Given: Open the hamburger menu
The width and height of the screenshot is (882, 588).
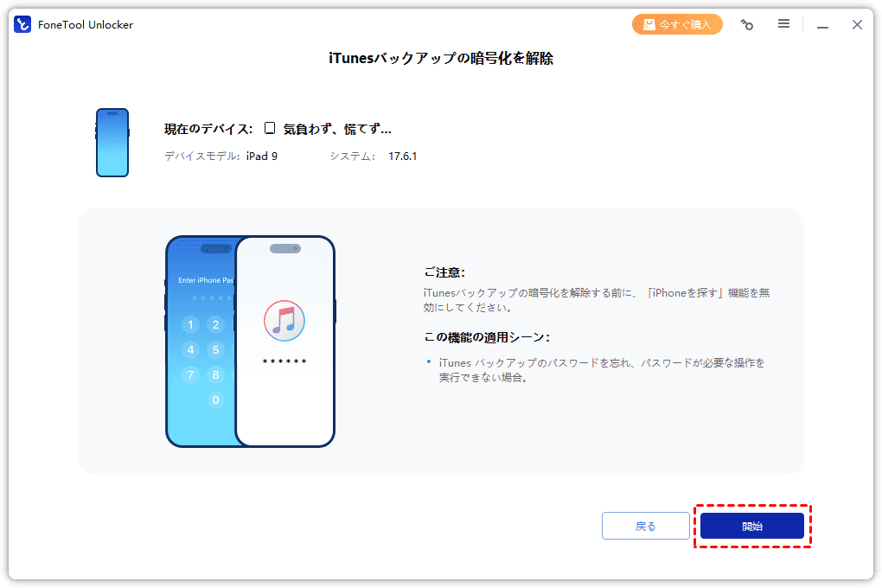Looking at the screenshot, I should click(x=783, y=23).
